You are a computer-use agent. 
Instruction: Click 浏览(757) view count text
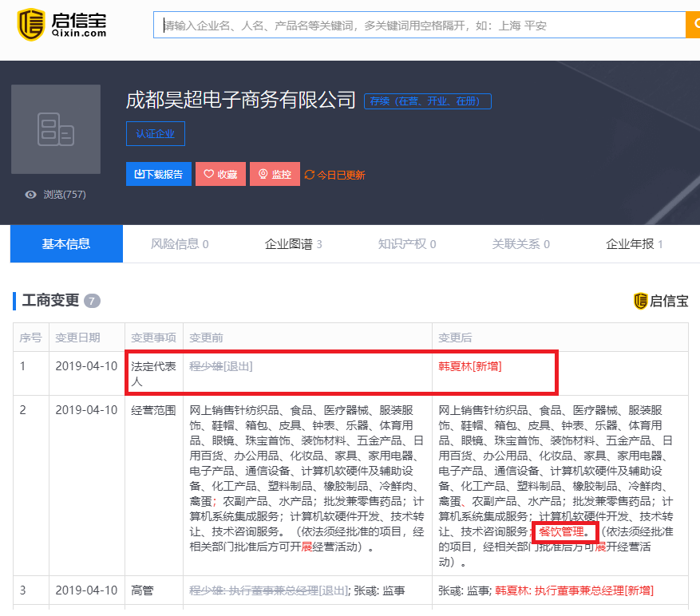click(65, 195)
